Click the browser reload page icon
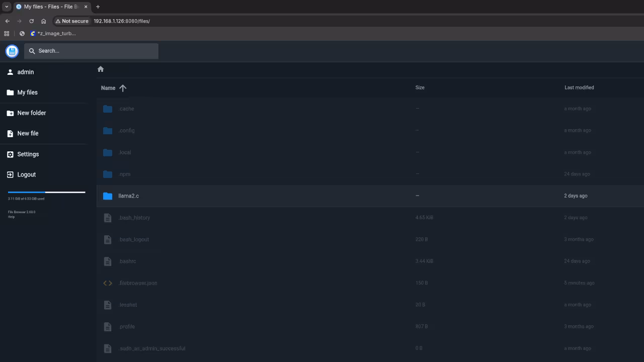 (x=31, y=21)
